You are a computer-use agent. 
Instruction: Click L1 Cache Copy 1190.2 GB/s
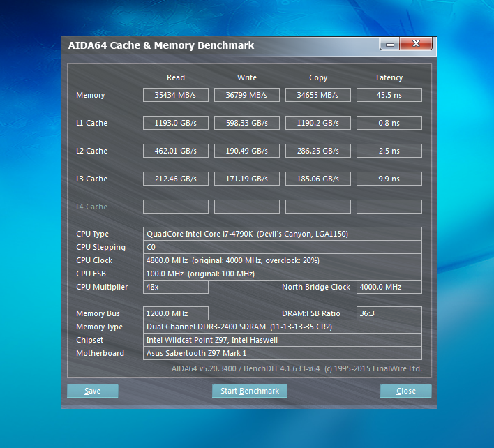click(x=318, y=123)
